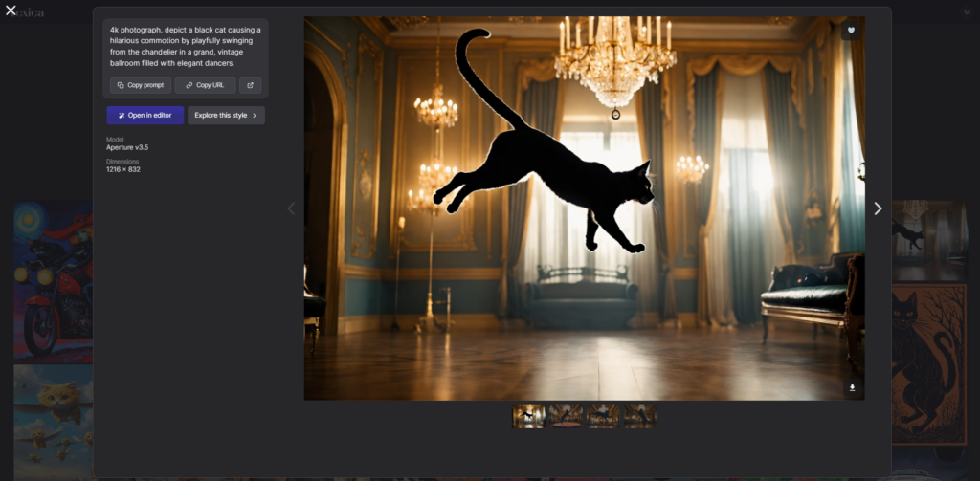The width and height of the screenshot is (980, 481).
Task: Click Explore this style button
Action: pos(226,116)
